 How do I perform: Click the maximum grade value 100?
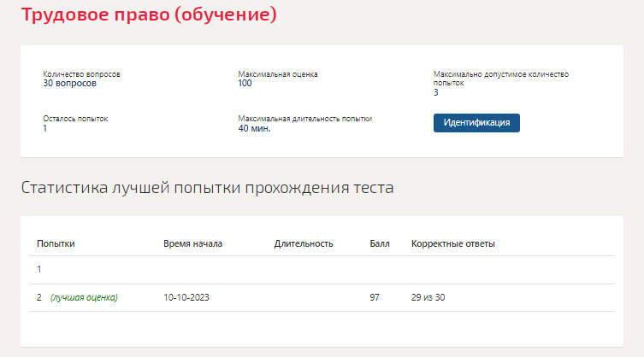(x=245, y=84)
